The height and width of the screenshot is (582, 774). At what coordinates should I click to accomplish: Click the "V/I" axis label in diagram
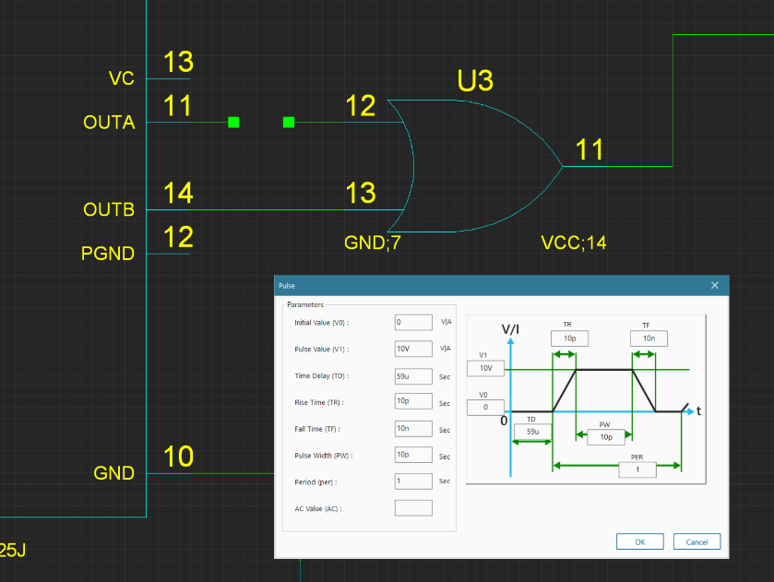pyautogui.click(x=510, y=329)
